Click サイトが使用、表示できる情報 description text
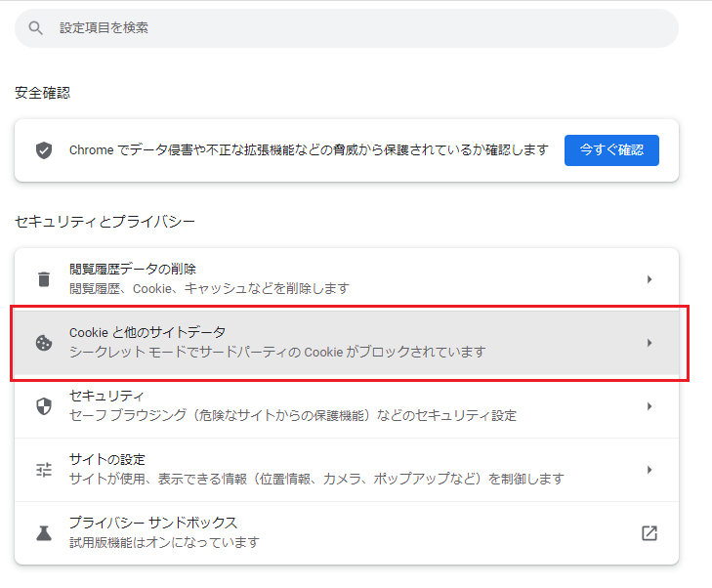Screen dimensions: 712x588 316,479
